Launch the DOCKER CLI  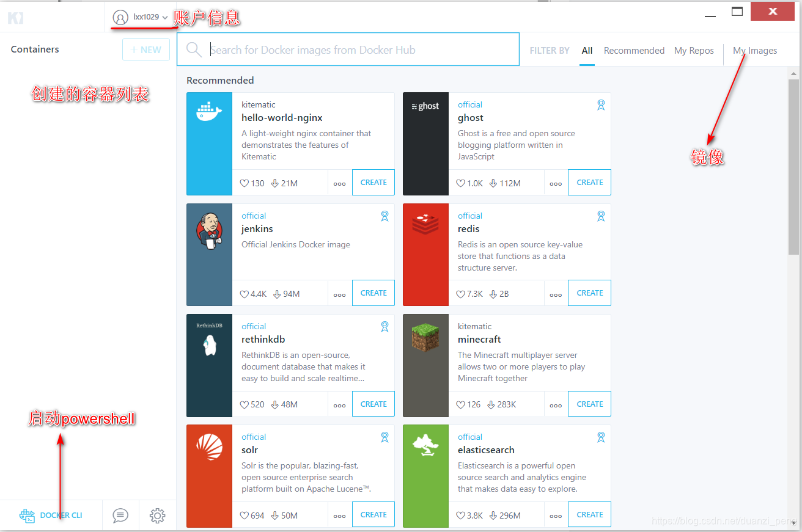coord(51,516)
